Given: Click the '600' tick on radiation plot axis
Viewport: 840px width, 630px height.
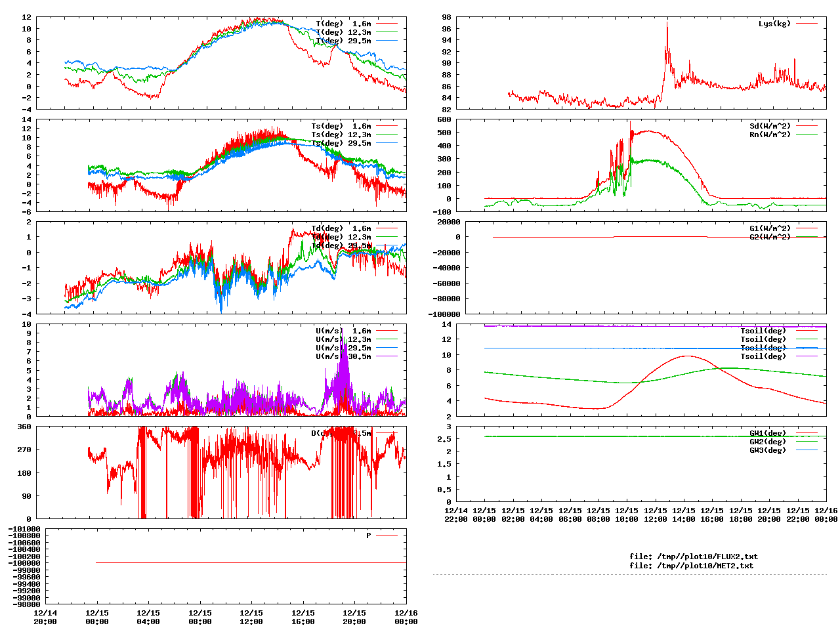Looking at the screenshot, I should (444, 119).
